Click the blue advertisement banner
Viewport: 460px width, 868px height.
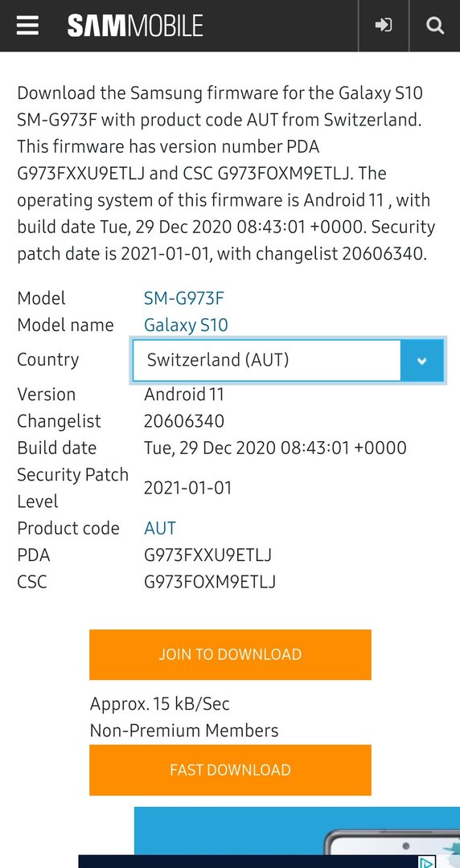click(297, 830)
